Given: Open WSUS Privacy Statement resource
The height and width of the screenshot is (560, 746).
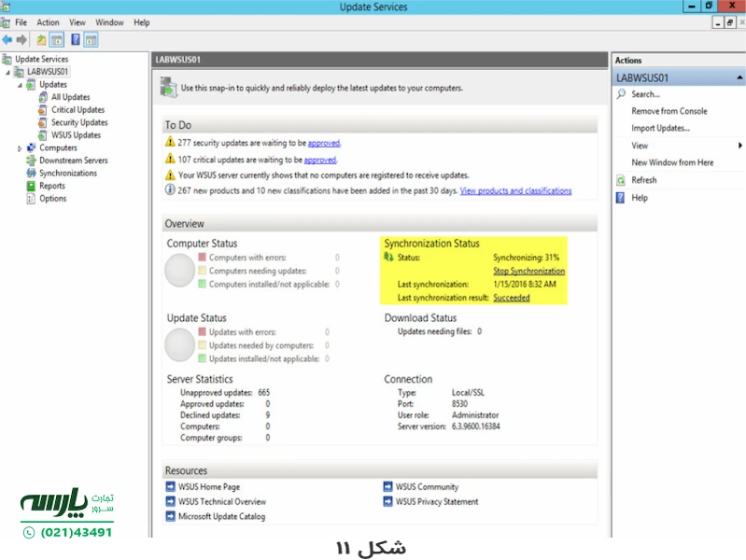Looking at the screenshot, I should pos(437,501).
